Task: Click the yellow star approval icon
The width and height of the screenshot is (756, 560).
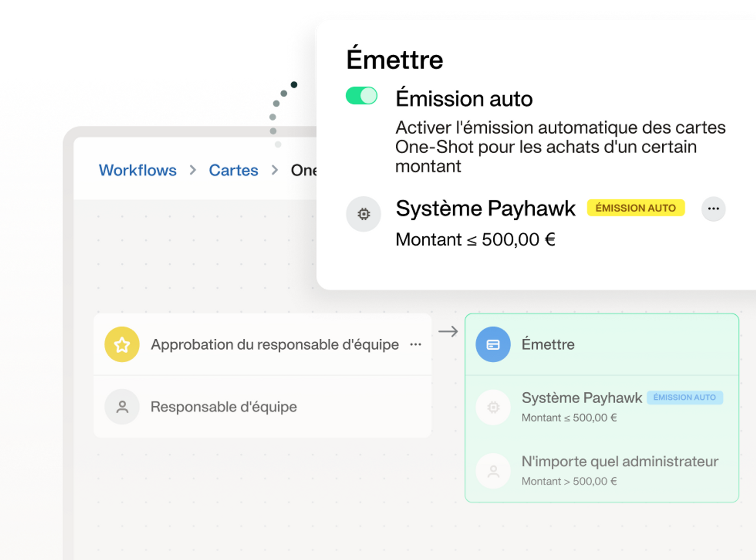Action: (x=122, y=344)
